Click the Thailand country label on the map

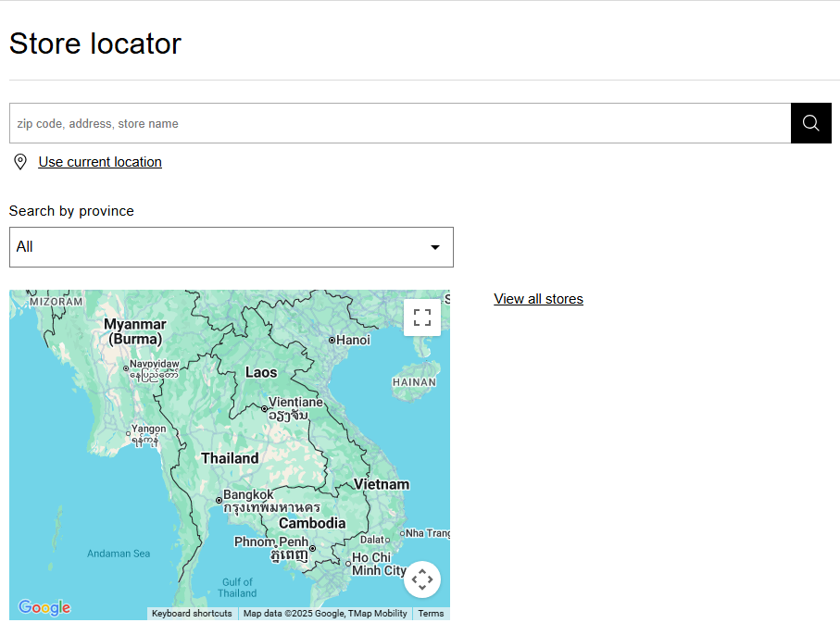click(230, 458)
